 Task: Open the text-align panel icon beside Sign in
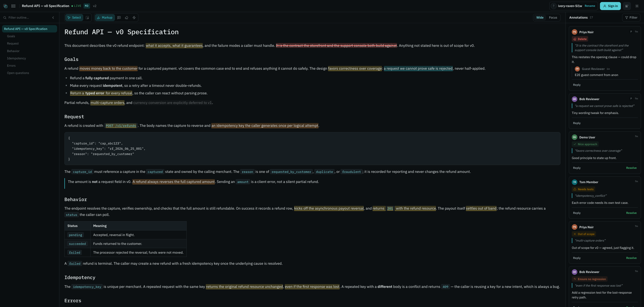coord(627,6)
